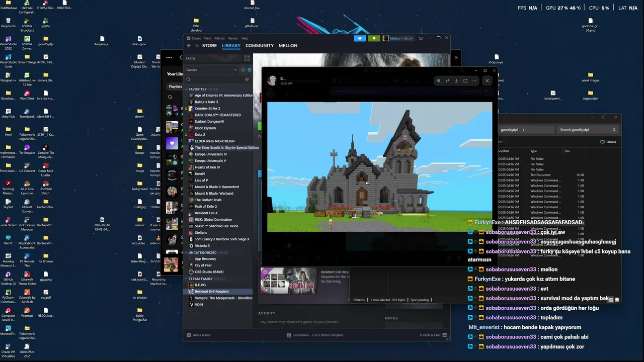Go to library Home

click(x=213, y=58)
